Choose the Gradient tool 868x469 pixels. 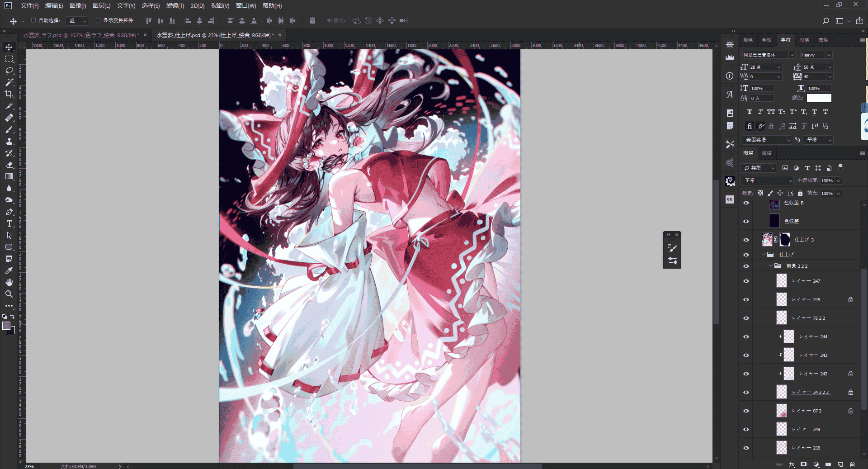[9, 176]
